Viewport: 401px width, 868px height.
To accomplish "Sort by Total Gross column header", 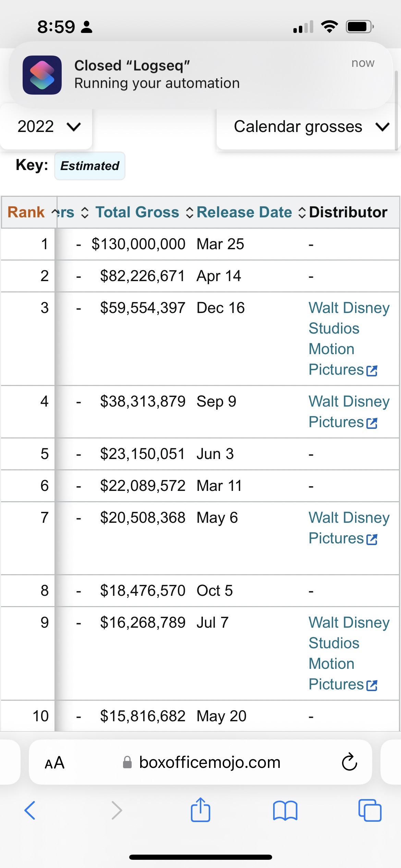I will pyautogui.click(x=137, y=212).
